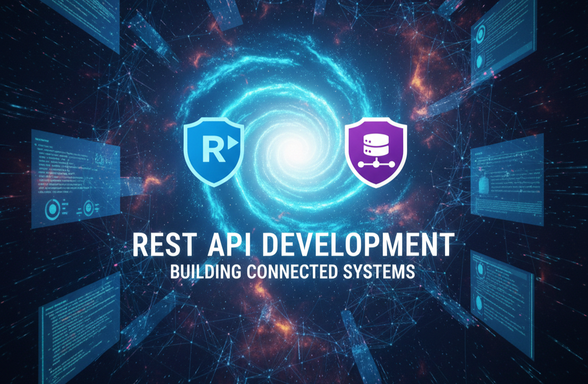The height and width of the screenshot is (384, 588).
Task: Toggle the bullet marker beside the left code heading
Action: click(x=35, y=143)
